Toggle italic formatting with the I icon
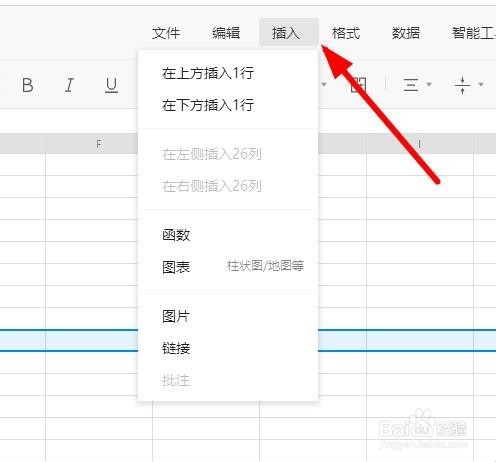 pyautogui.click(x=69, y=85)
